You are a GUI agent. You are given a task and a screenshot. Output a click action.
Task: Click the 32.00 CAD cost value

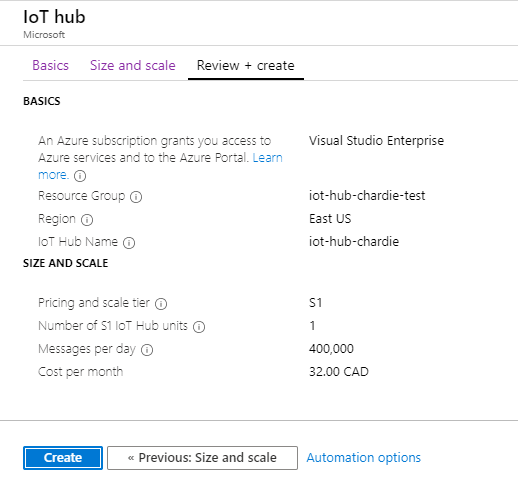click(339, 372)
